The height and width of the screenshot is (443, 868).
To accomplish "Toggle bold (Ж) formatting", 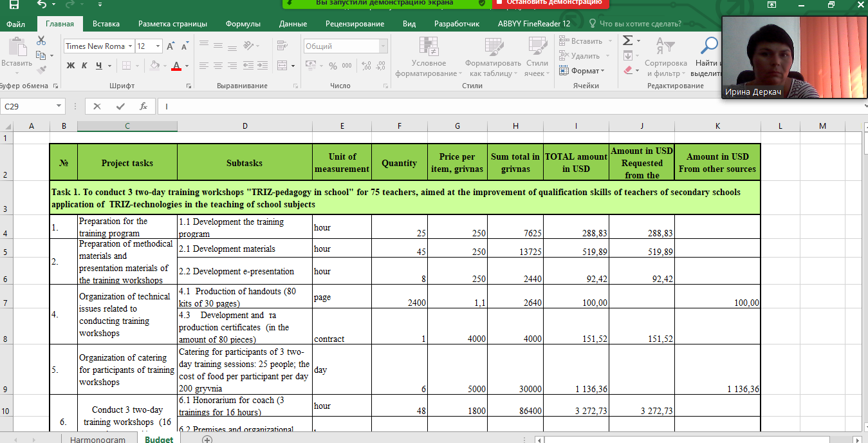I will pos(70,66).
